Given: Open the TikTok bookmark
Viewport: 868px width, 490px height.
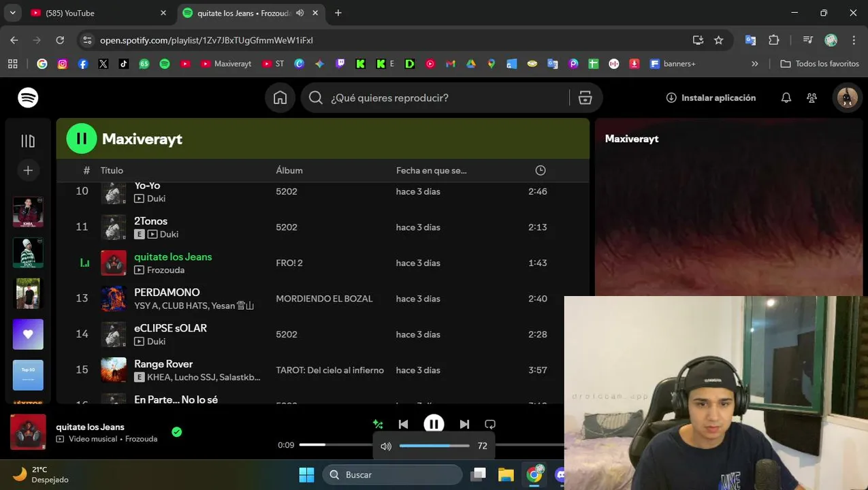Looking at the screenshot, I should click(x=123, y=63).
